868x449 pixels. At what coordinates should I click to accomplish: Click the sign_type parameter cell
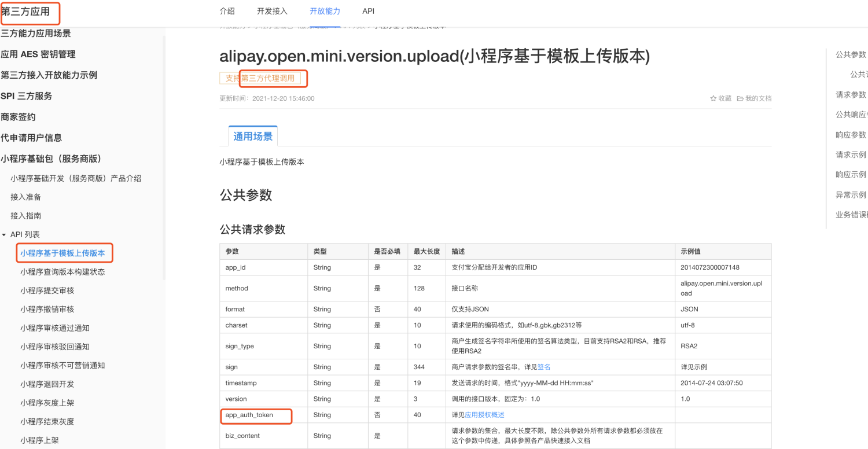click(x=263, y=346)
